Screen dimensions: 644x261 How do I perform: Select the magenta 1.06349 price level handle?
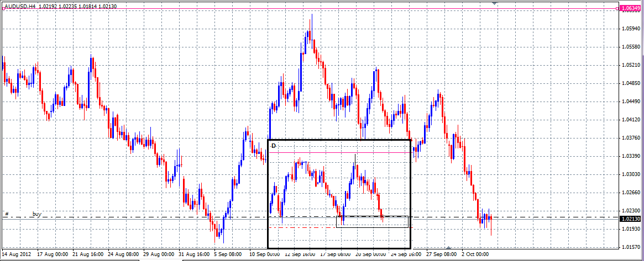coord(616,9)
